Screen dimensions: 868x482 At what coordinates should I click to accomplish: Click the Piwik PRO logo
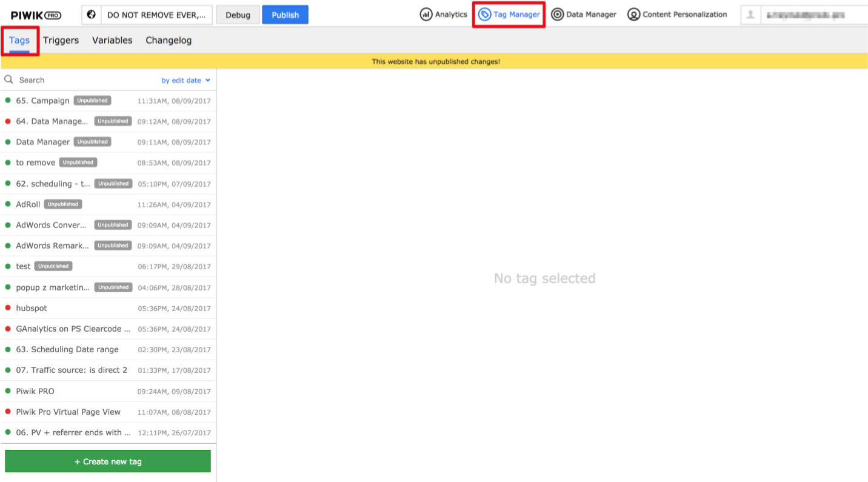36,15
